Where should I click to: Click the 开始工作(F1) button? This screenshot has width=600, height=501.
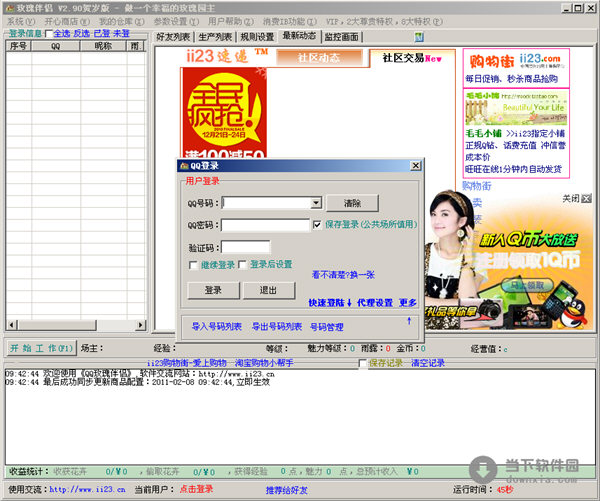click(x=41, y=348)
